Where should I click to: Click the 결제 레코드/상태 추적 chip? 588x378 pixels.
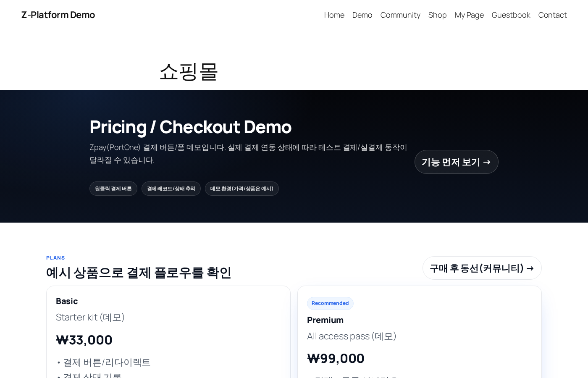point(171,188)
